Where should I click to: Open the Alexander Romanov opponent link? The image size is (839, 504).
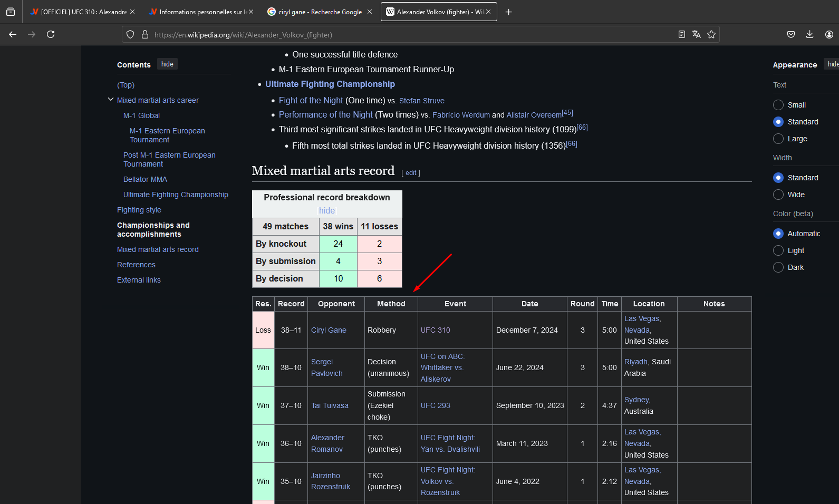tap(327, 443)
